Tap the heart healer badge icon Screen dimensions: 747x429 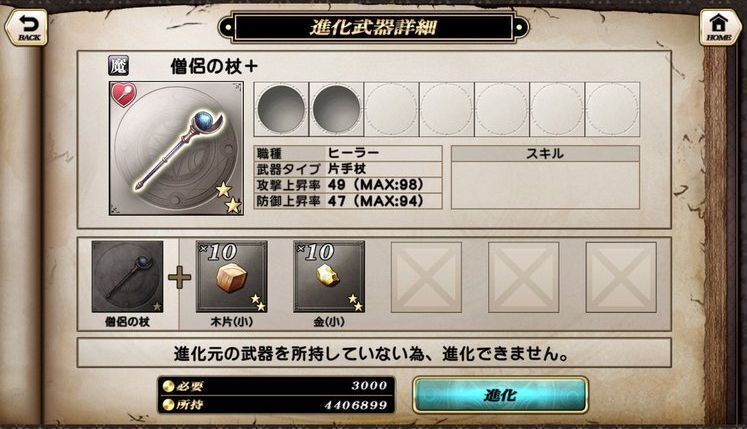point(124,94)
